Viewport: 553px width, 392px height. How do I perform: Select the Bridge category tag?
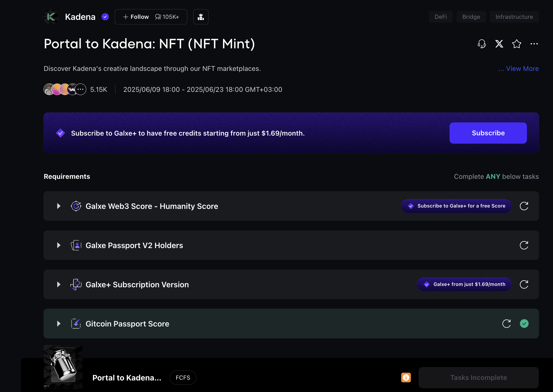coord(471,17)
